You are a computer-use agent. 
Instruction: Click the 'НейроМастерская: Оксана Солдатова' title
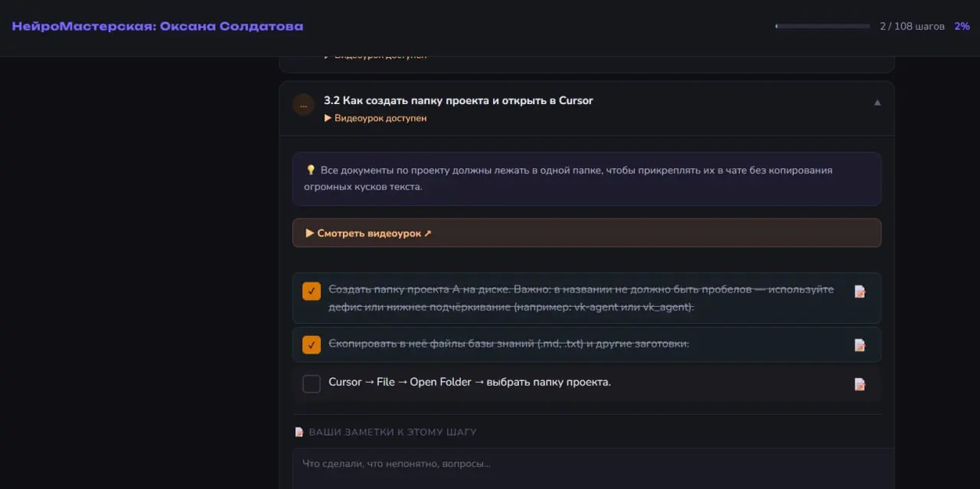click(158, 26)
